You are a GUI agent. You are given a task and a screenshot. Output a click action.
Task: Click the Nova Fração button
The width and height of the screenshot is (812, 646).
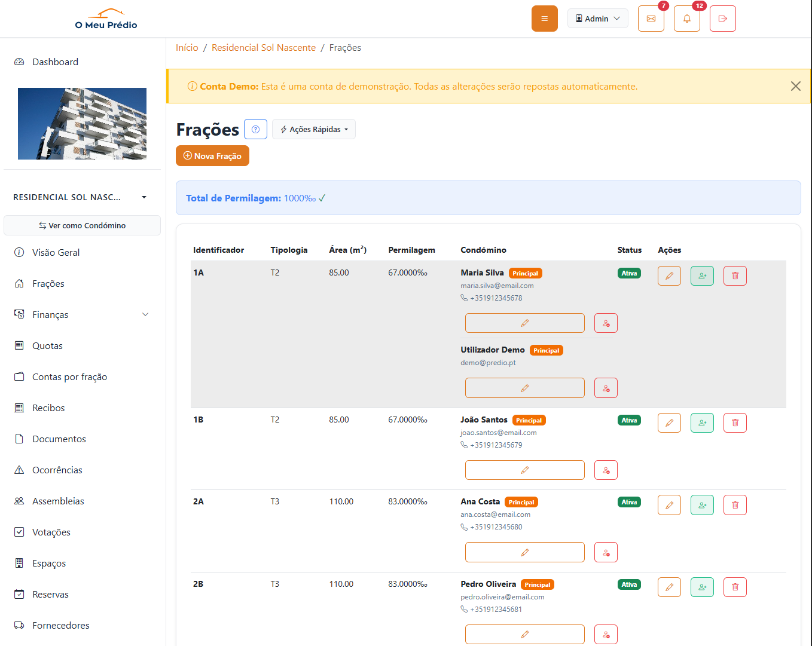tap(212, 156)
